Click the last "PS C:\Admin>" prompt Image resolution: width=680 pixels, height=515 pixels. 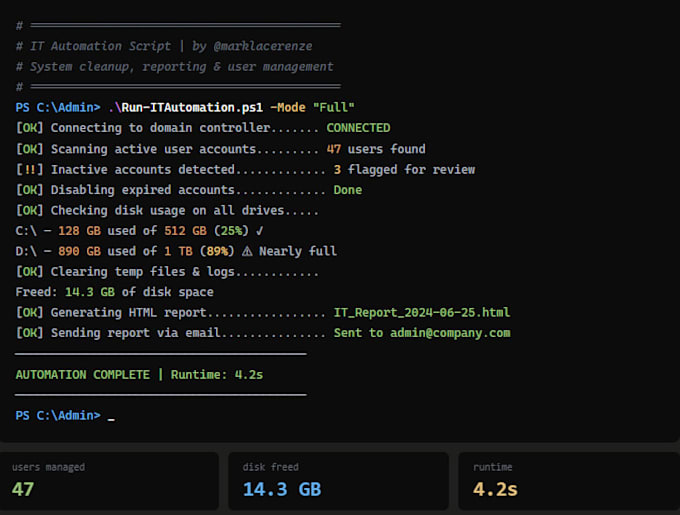pyautogui.click(x=58, y=415)
